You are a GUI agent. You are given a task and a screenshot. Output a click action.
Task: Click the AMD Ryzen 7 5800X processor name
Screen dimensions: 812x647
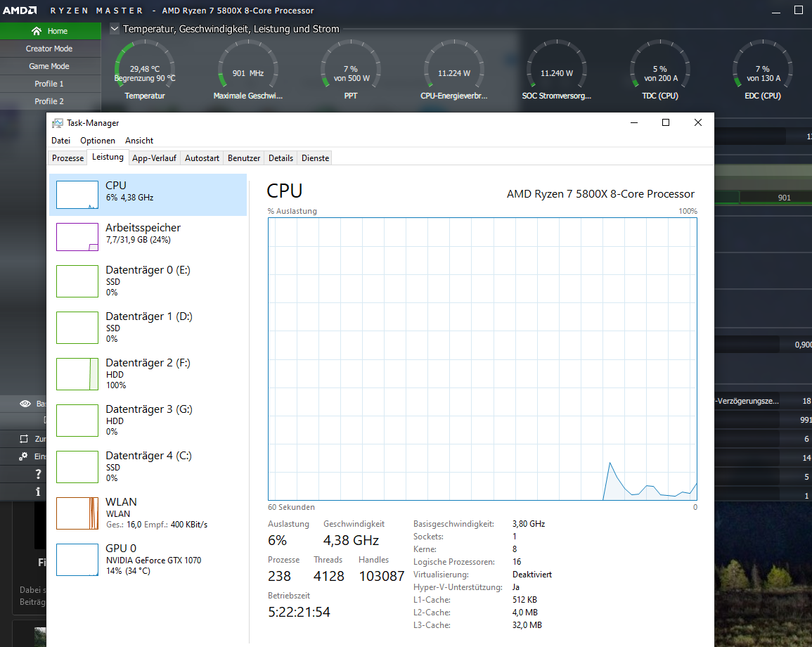point(600,193)
